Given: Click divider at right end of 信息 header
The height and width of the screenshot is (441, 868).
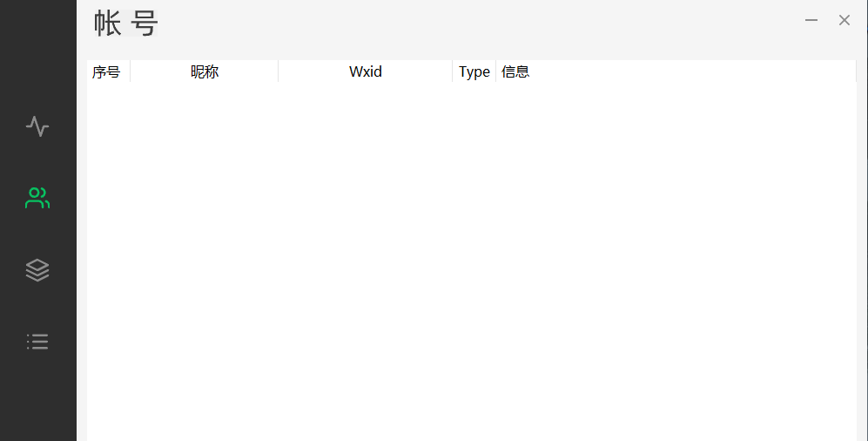Looking at the screenshot, I should click(856, 72).
